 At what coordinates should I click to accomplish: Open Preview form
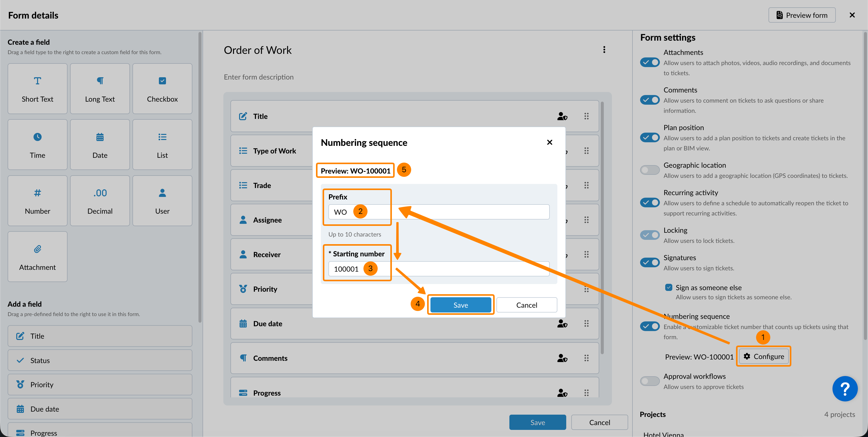click(802, 15)
